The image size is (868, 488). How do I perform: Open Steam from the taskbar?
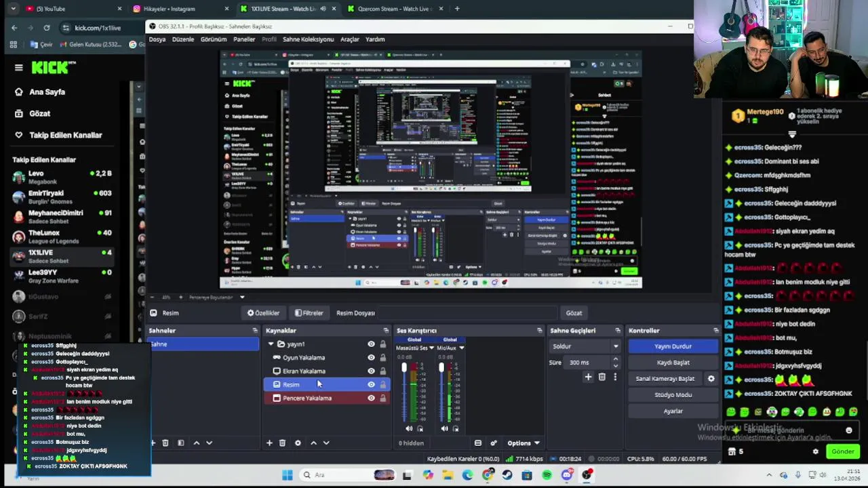coord(507,475)
